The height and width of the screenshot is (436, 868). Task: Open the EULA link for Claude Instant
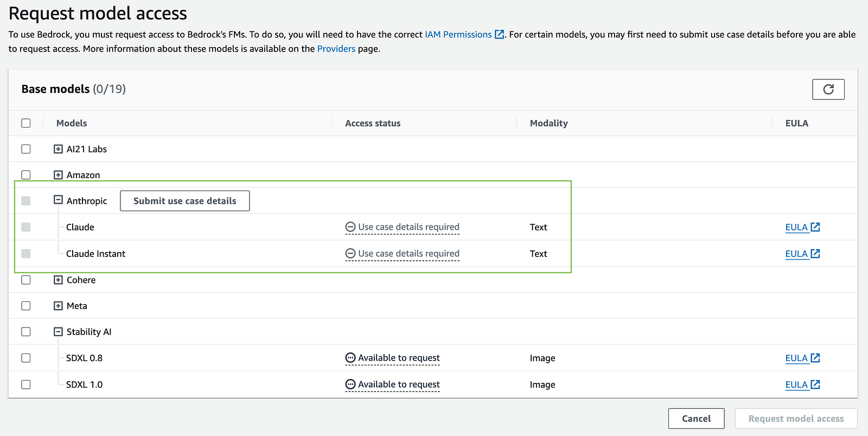pos(802,254)
